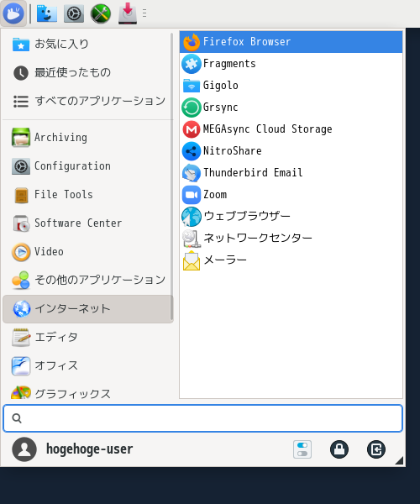Show すべてのアプリケーション all applications
The width and height of the screenshot is (420, 504).
click(x=87, y=102)
